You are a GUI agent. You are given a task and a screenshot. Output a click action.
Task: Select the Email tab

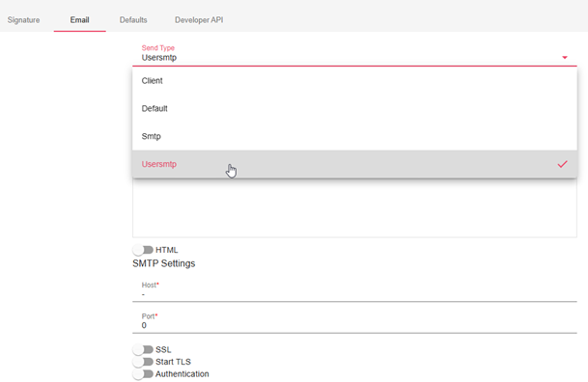pos(79,20)
